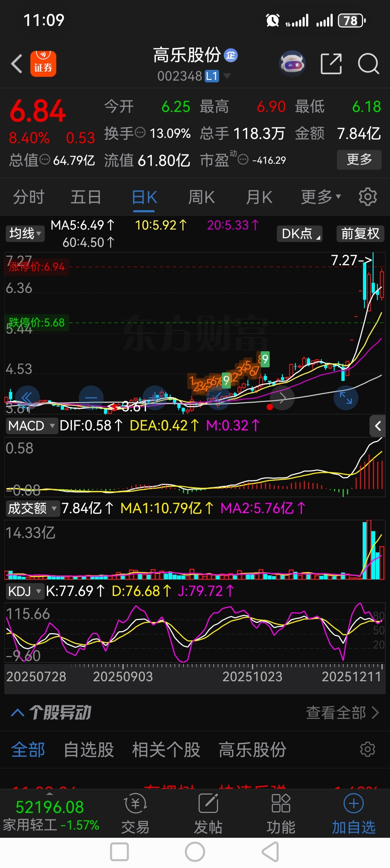Open 查看全部 link
The image size is (390, 868).
click(x=343, y=713)
